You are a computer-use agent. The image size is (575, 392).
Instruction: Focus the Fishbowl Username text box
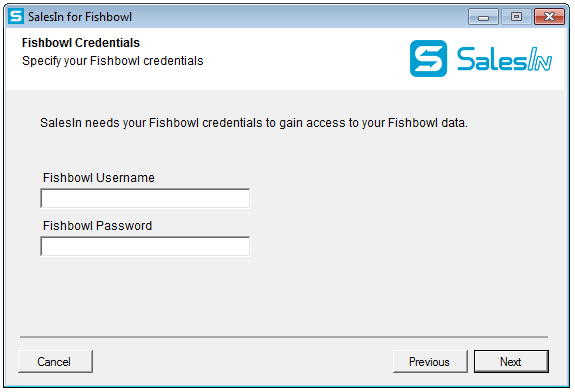[x=145, y=198]
